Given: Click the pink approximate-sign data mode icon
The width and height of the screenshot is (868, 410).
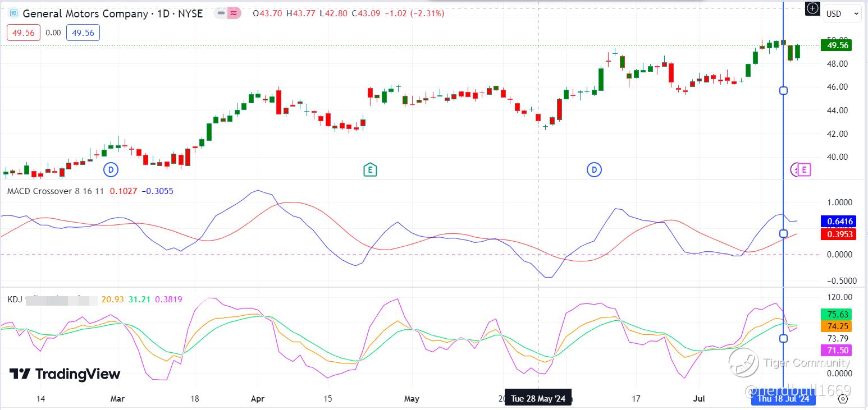Looking at the screenshot, I should coord(234,13).
